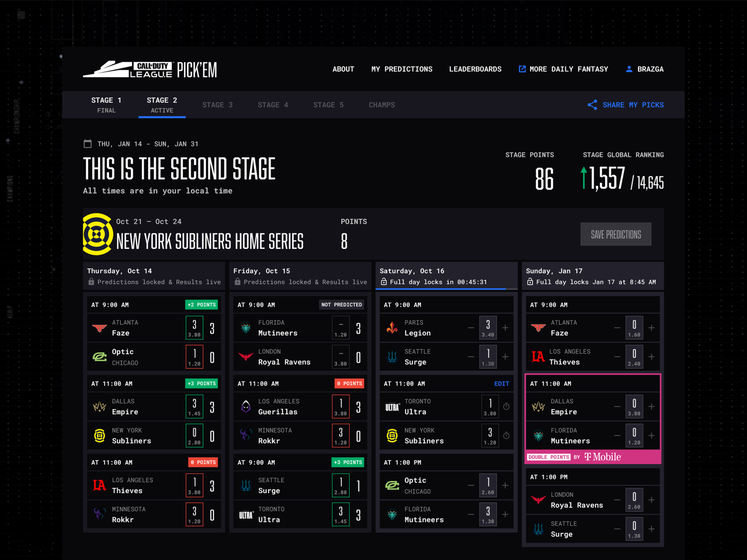Increase London Royal Ravens score on Sunday
The height and width of the screenshot is (560, 747).
(652, 500)
